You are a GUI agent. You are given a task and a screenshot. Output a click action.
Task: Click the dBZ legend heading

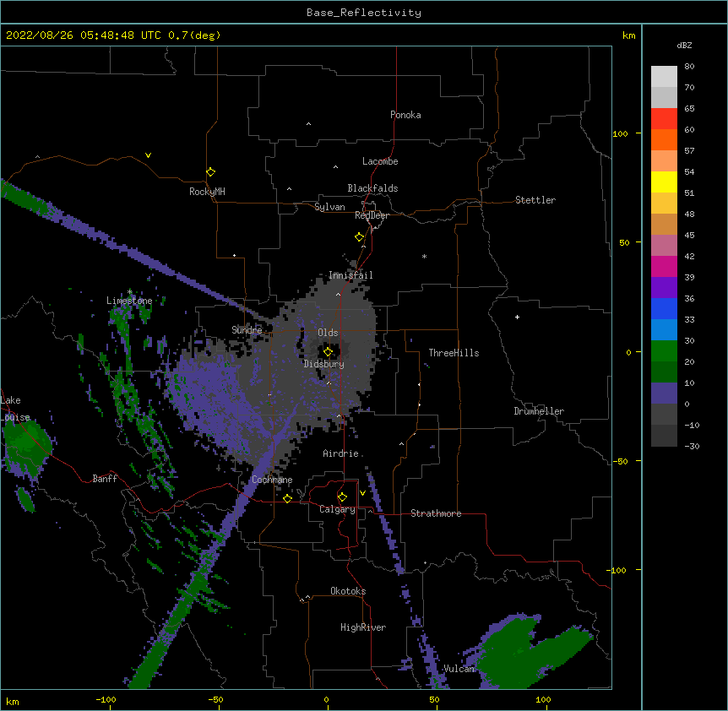tap(684, 46)
